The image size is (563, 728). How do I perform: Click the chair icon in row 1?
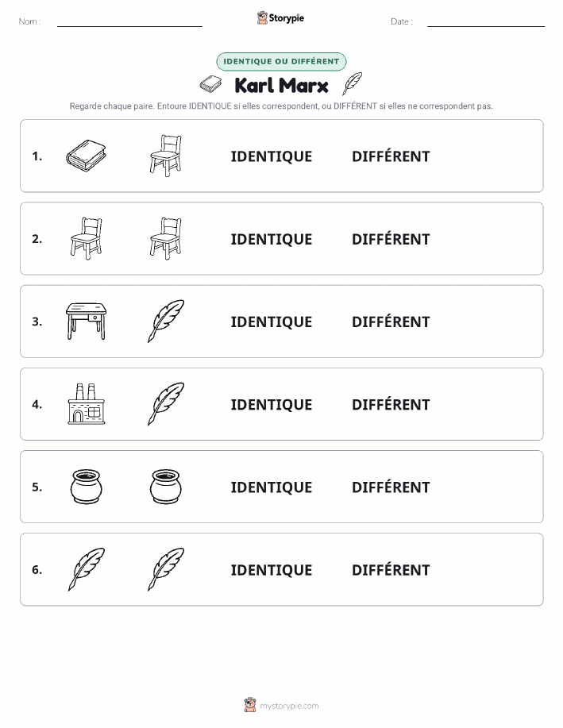166,156
